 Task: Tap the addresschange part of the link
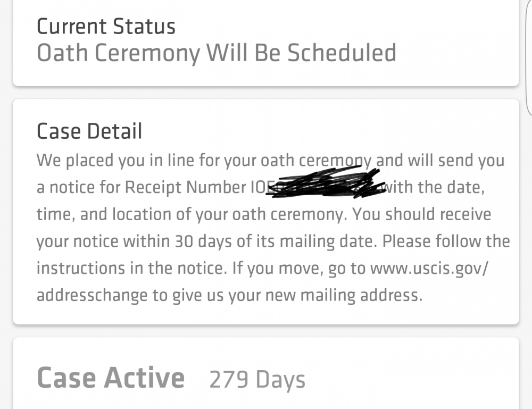92,295
